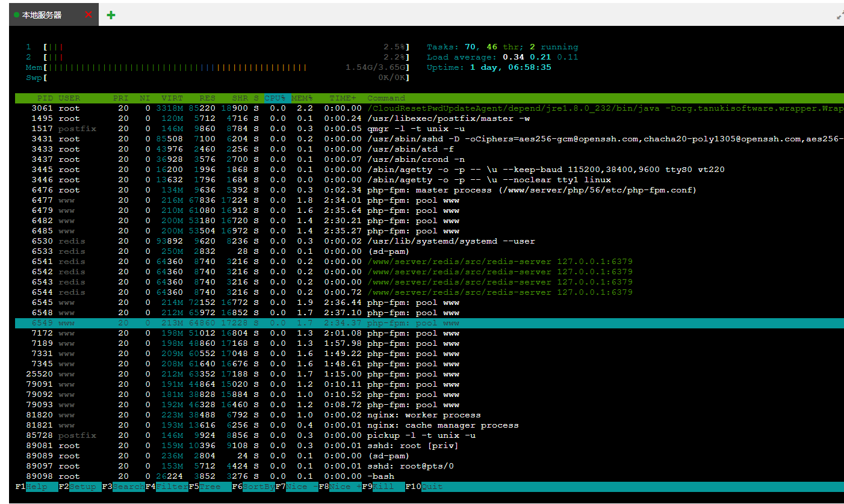The width and height of the screenshot is (844, 504).
Task: Click F8 Nice + to lower priority
Action: pos(340,487)
